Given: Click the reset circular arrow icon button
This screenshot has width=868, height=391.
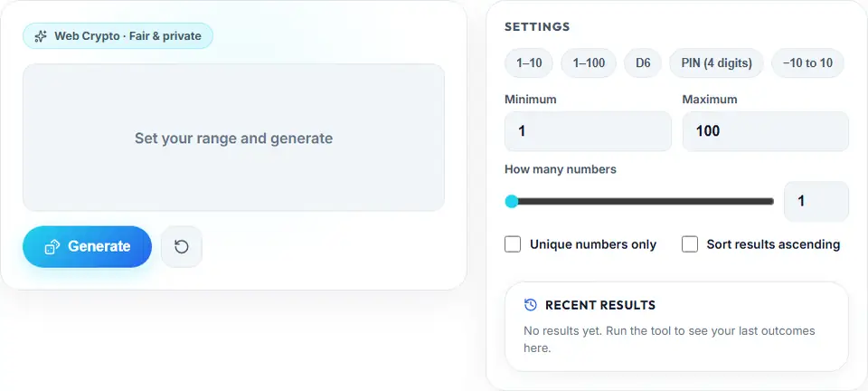Looking at the screenshot, I should pyautogui.click(x=182, y=246).
